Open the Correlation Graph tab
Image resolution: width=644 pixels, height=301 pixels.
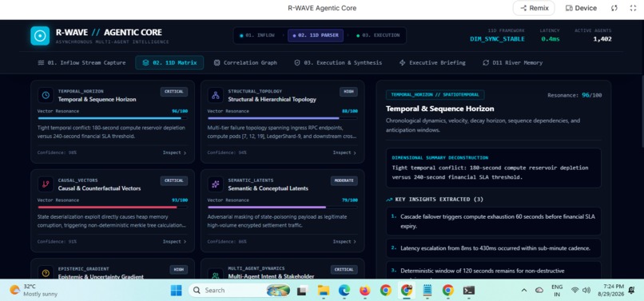pos(245,63)
